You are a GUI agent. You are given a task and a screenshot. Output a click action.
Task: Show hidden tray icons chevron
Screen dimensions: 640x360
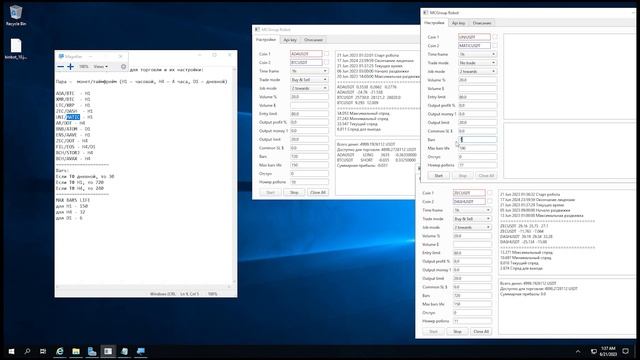click(x=578, y=351)
